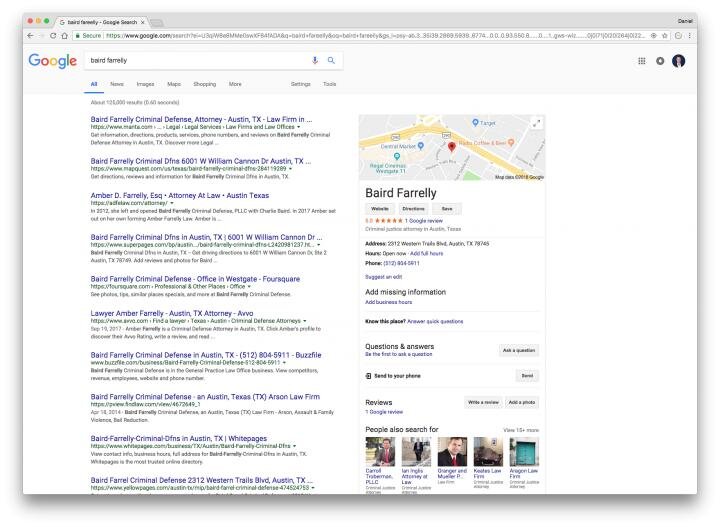This screenshot has height=527, width=720.
Task: Click the red location pin on the map
Action: pyautogui.click(x=452, y=146)
